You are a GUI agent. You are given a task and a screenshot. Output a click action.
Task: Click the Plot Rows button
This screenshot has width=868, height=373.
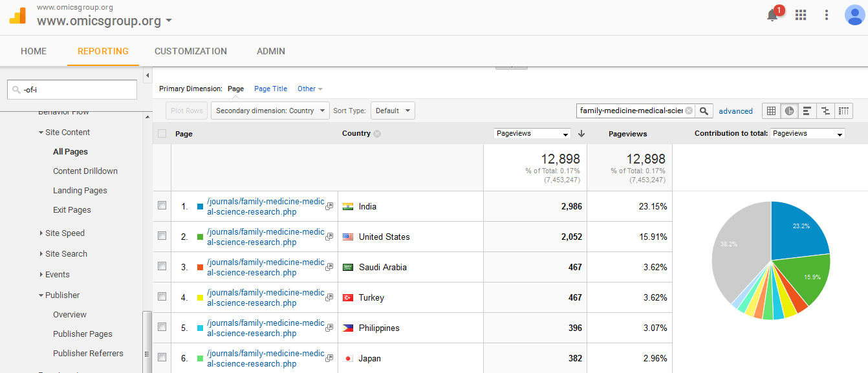[x=187, y=111]
